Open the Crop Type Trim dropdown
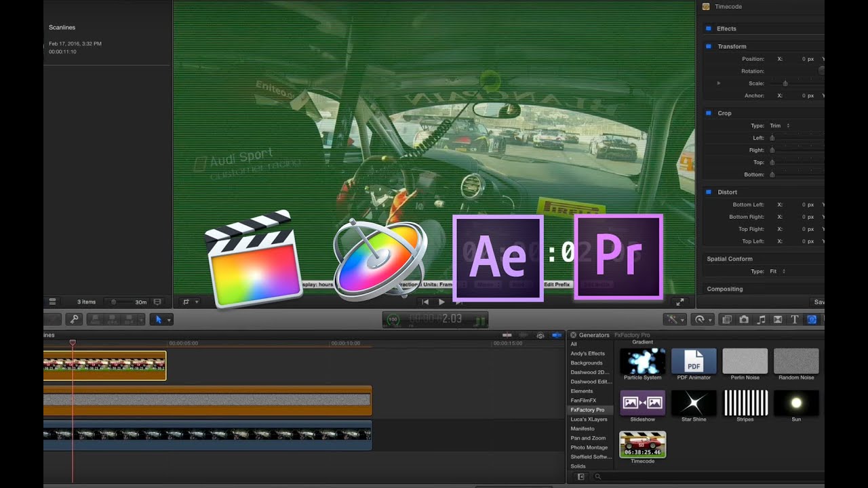868x488 pixels. point(780,125)
